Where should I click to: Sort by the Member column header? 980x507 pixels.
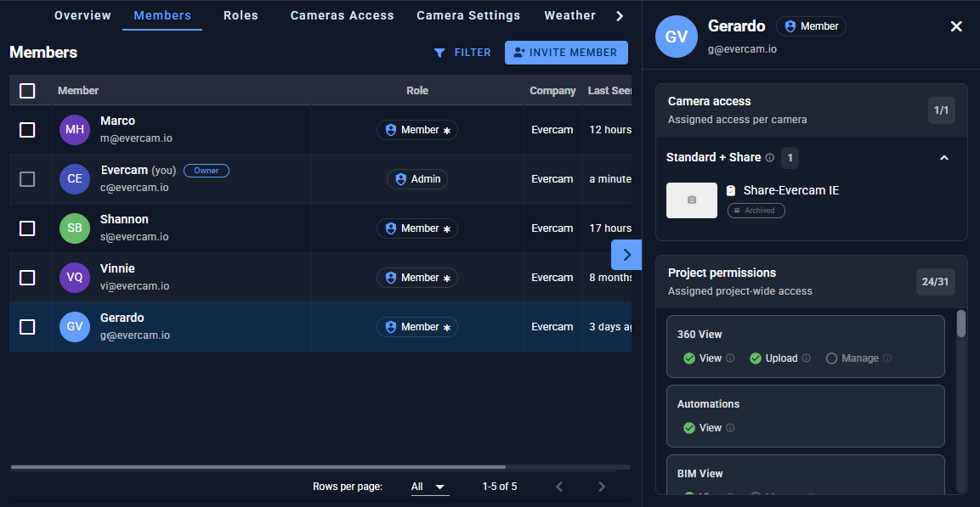point(78,91)
